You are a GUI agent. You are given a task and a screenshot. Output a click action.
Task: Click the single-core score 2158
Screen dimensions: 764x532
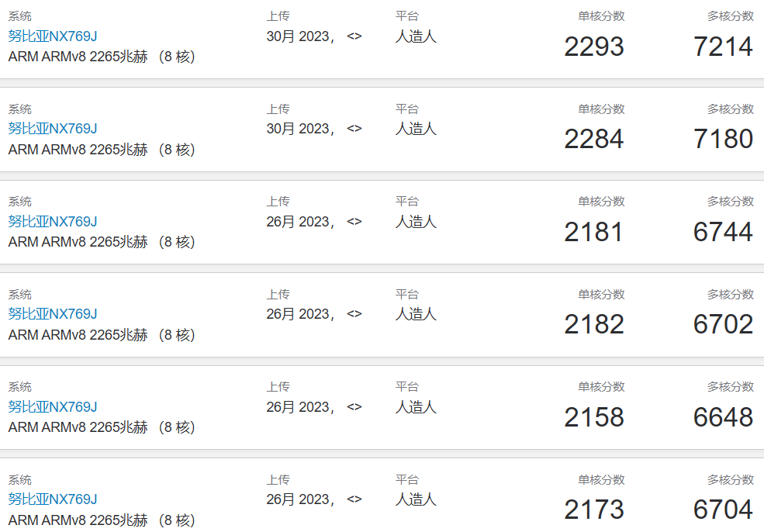pos(594,418)
